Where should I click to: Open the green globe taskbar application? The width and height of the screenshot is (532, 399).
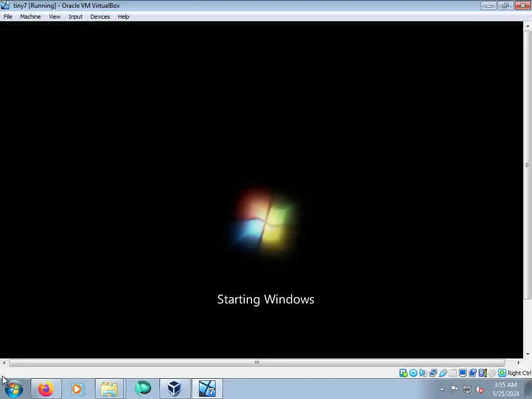coord(143,389)
